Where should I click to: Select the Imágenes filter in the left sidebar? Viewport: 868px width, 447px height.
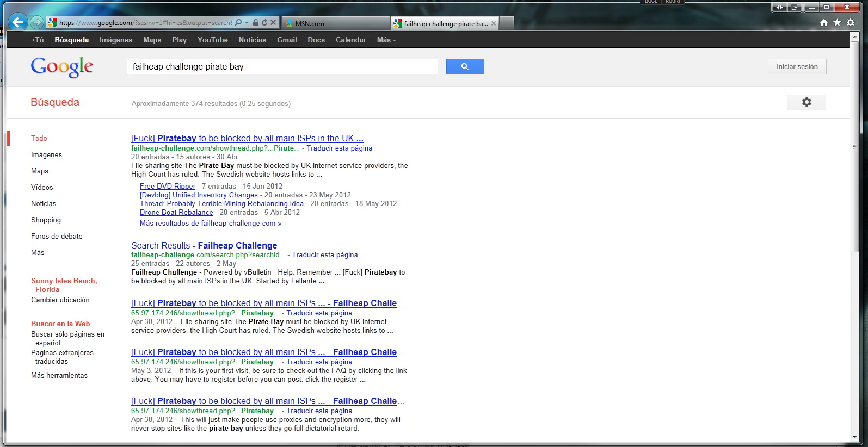point(47,154)
